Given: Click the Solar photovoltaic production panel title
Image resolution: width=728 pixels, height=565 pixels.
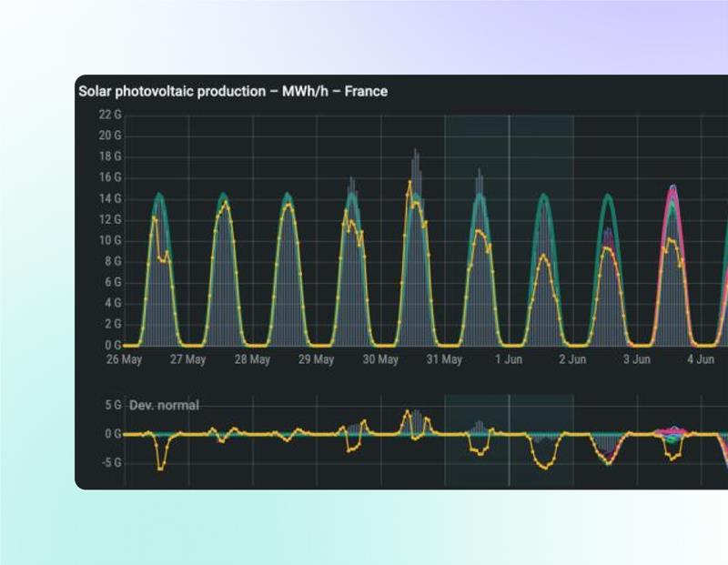Looking at the screenshot, I should pos(233,92).
